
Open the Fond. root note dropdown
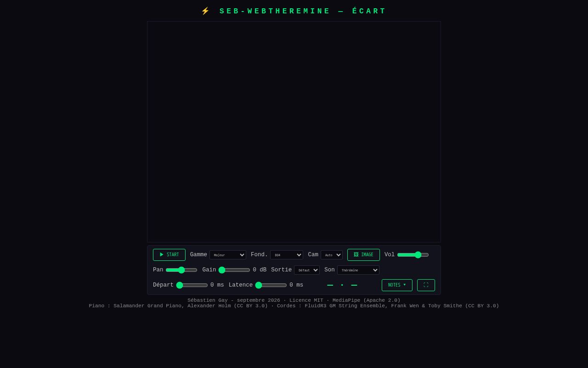coord(287,255)
